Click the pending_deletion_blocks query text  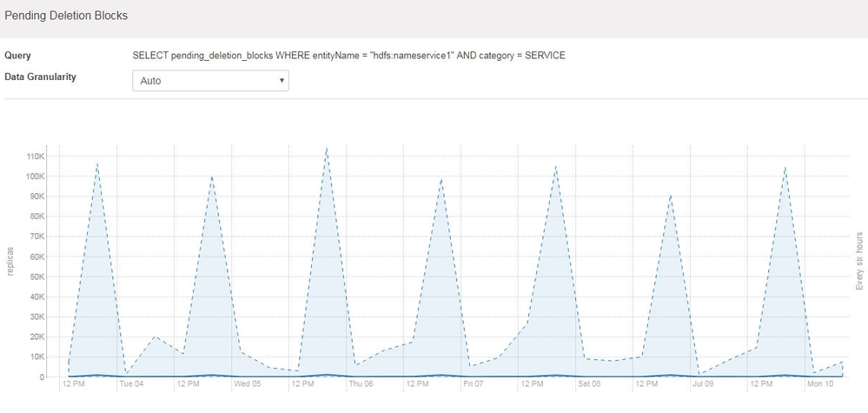(348, 56)
